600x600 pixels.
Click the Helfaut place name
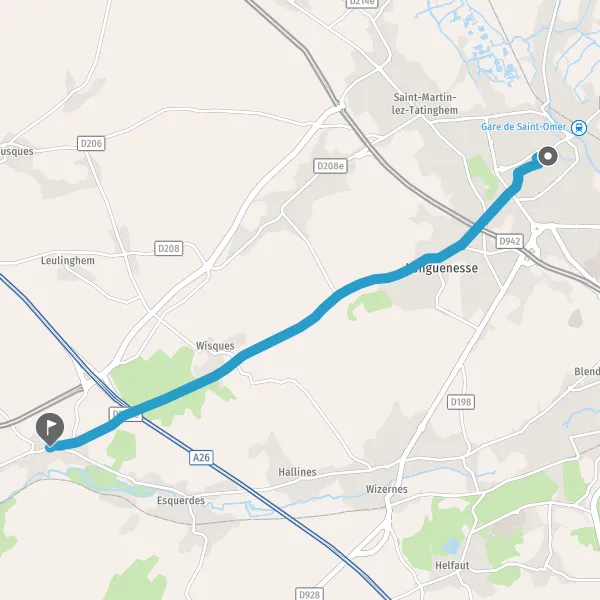452,565
